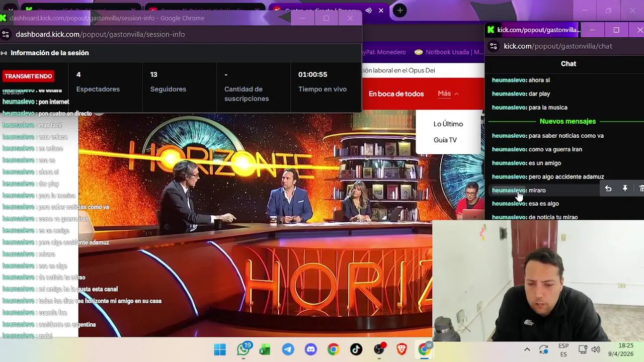644x362 pixels.
Task: Open the Windows Start menu
Action: tap(220, 349)
